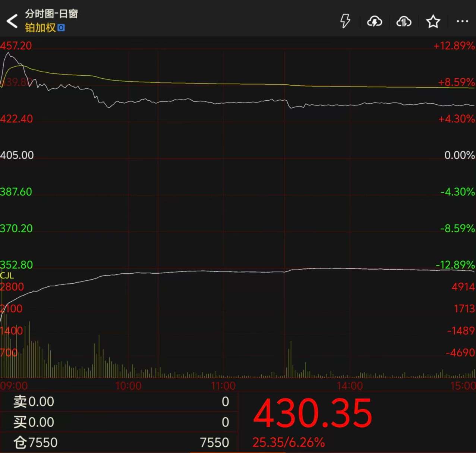Open the three-dot more options menu
476x453 pixels.
coord(462,21)
